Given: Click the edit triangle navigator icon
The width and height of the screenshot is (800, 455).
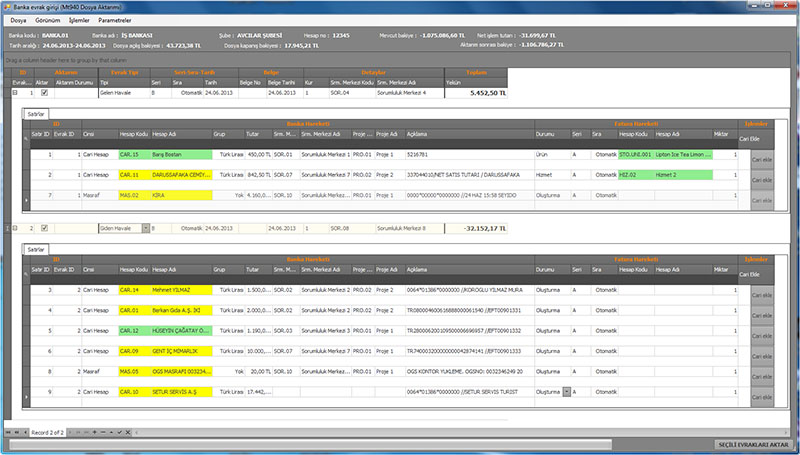Looking at the screenshot, I should (x=111, y=433).
